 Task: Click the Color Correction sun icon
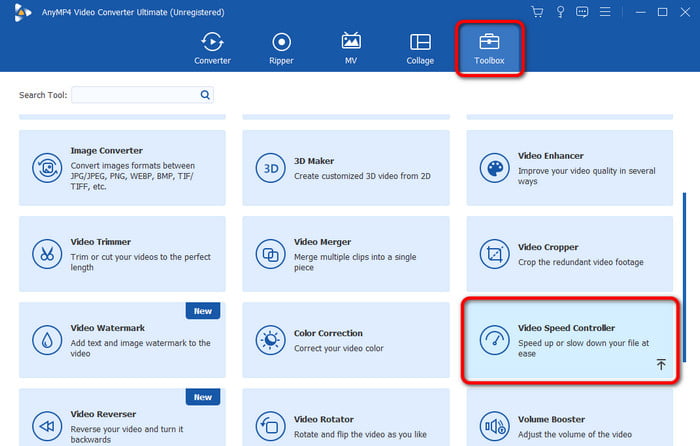(271, 340)
